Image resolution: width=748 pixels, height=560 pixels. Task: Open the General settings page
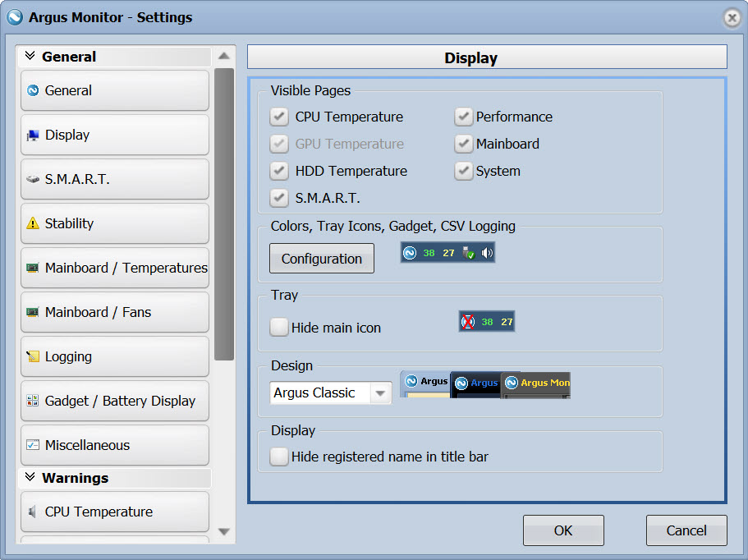point(115,90)
